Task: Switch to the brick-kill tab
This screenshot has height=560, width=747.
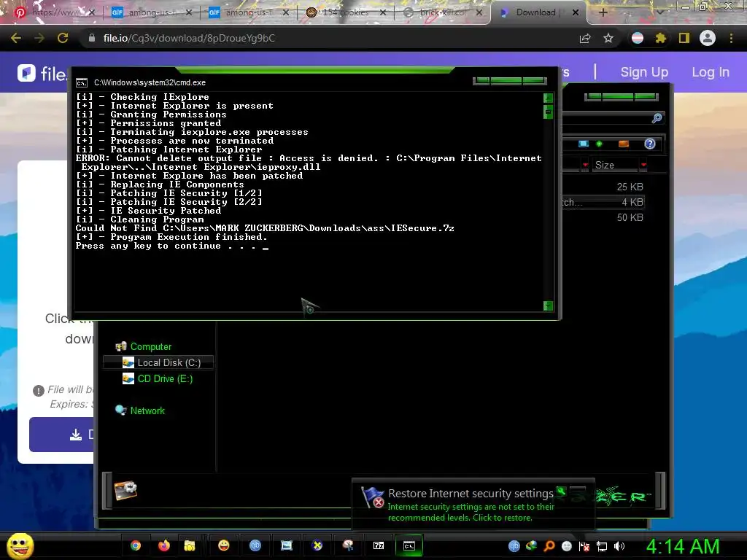Action: pyautogui.click(x=441, y=12)
